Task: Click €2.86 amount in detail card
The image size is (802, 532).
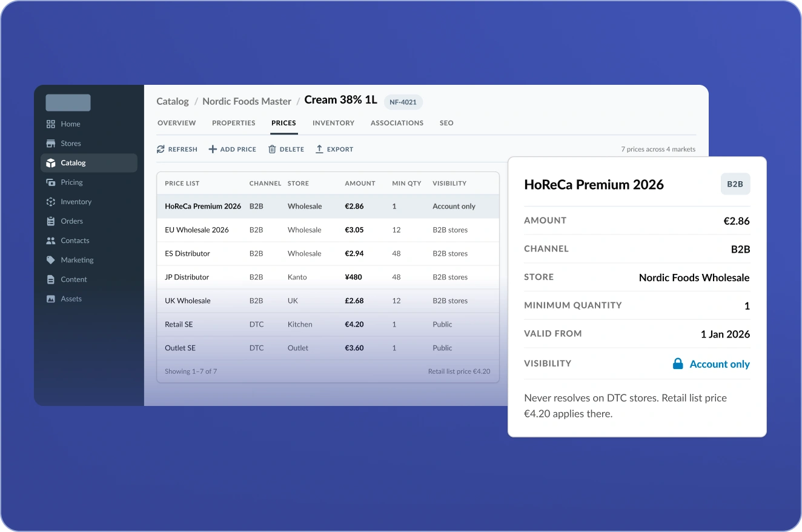Action: click(737, 221)
